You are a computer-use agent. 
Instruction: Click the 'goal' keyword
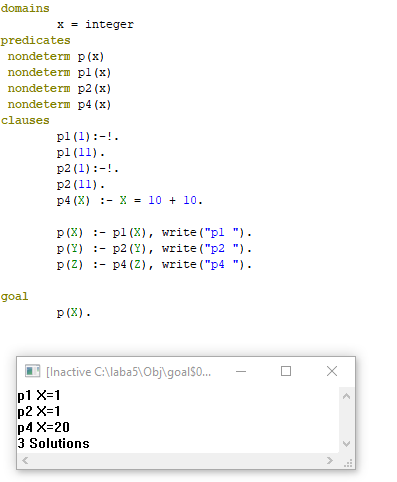click(x=14, y=296)
